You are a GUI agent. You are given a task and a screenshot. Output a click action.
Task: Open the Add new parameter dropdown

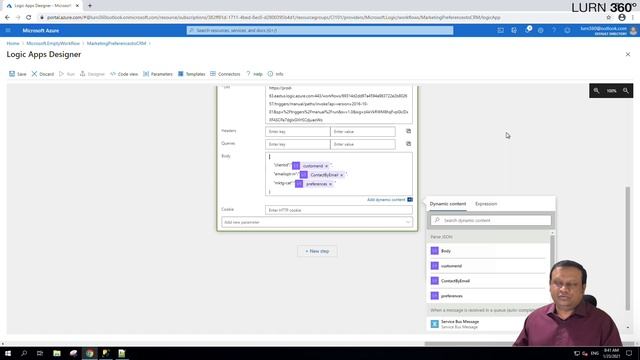tap(317, 222)
